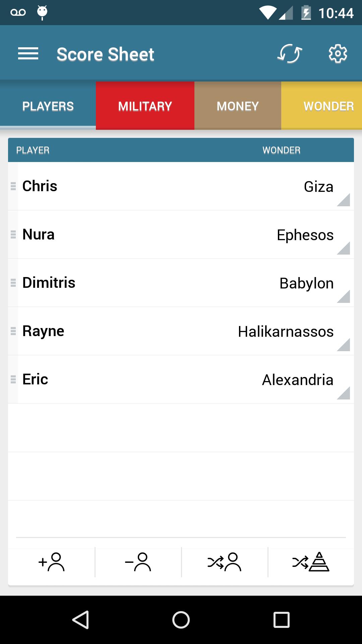Tap the add player icon
This screenshot has width=362, height=644.
52,562
